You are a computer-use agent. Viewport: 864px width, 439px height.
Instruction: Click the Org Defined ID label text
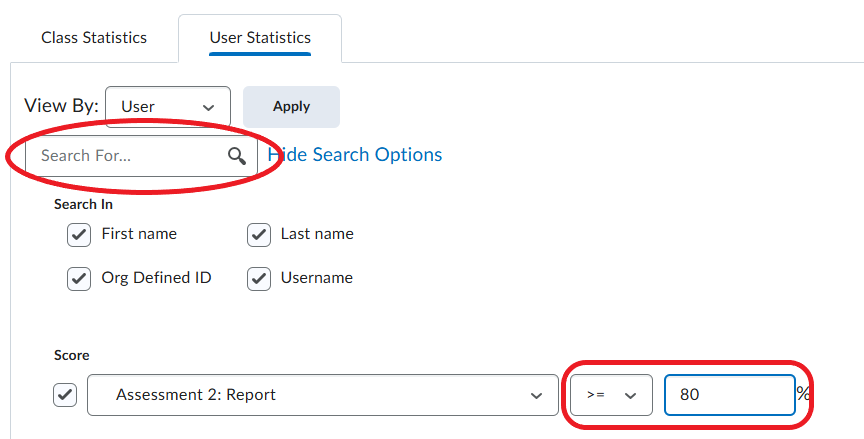pyautogui.click(x=156, y=278)
